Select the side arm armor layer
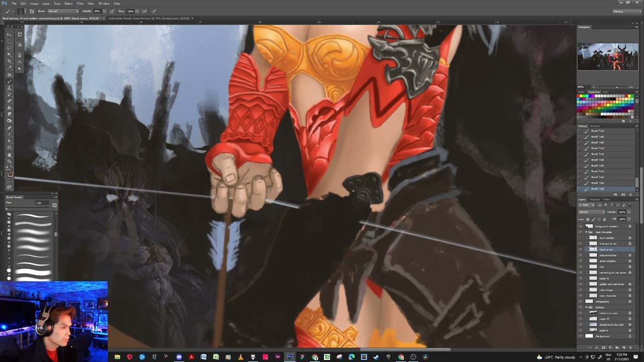This screenshot has height=362, width=644. point(609,255)
